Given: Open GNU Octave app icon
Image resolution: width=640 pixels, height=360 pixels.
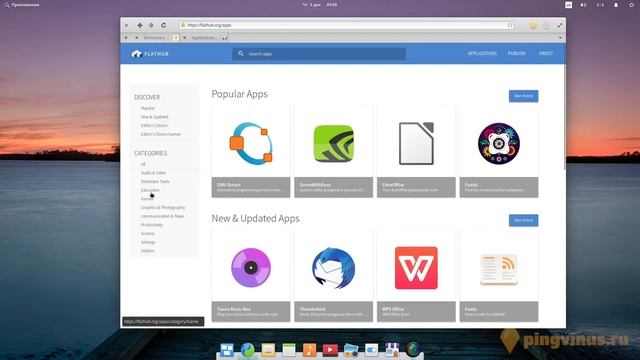Looking at the screenshot, I should click(x=251, y=143).
